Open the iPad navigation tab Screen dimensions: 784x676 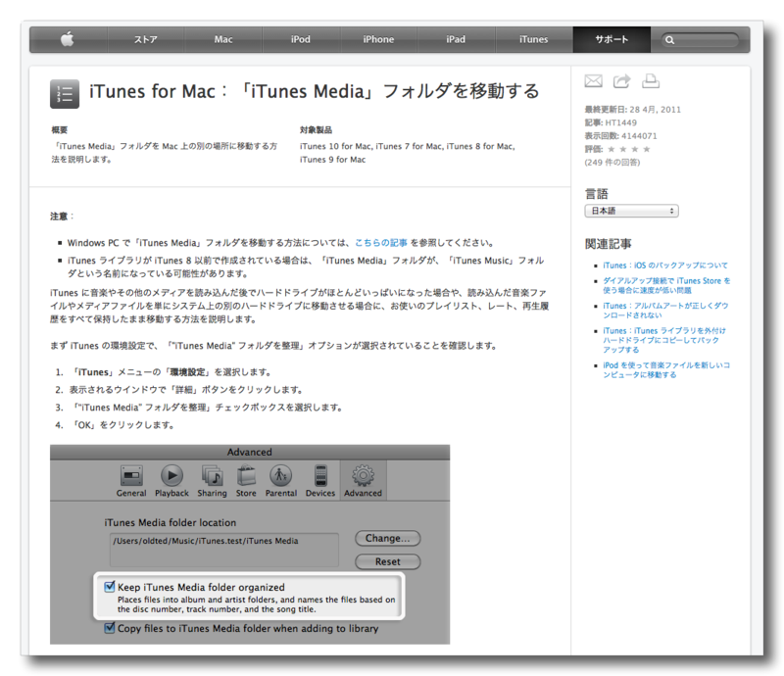456,39
